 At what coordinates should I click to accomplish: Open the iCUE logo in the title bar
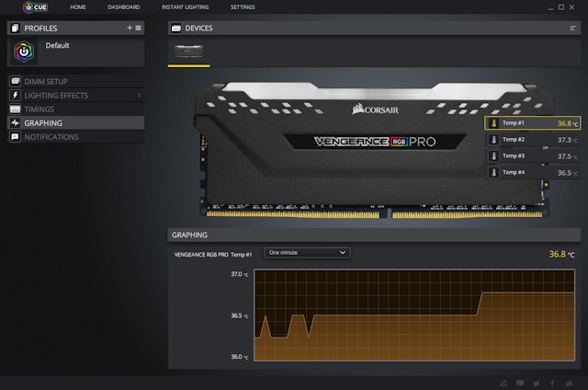(x=35, y=7)
